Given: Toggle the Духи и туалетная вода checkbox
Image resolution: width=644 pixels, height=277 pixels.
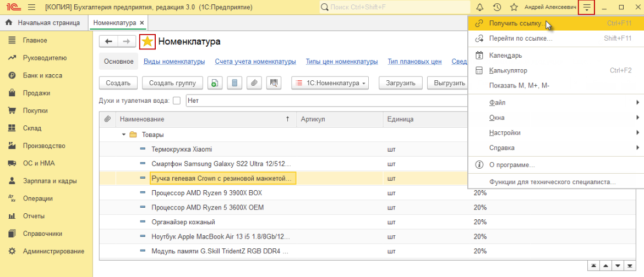Looking at the screenshot, I should click(x=177, y=101).
